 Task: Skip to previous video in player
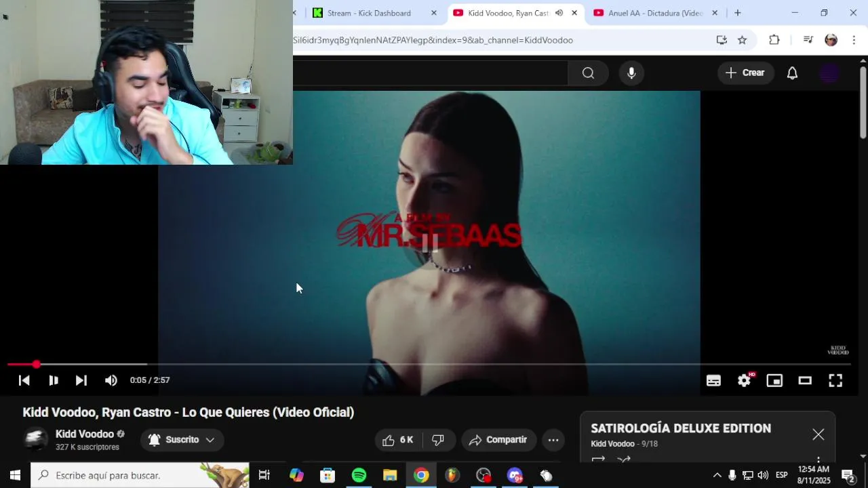pyautogui.click(x=24, y=380)
